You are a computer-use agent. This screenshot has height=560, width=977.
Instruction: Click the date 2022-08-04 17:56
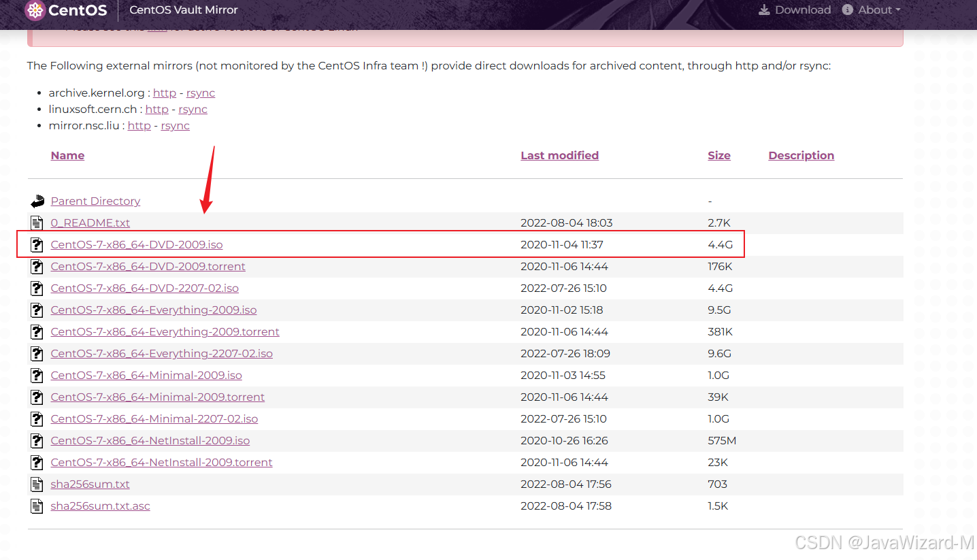566,484
